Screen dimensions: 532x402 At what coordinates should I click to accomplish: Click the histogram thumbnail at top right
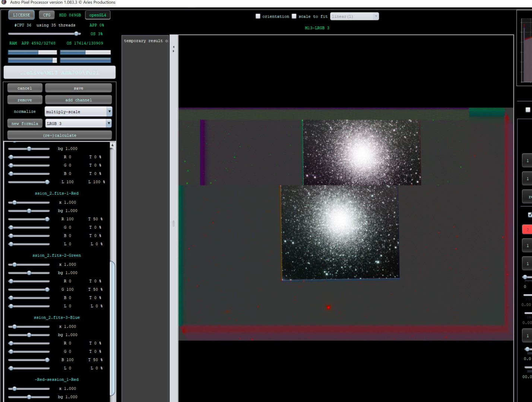click(526, 51)
